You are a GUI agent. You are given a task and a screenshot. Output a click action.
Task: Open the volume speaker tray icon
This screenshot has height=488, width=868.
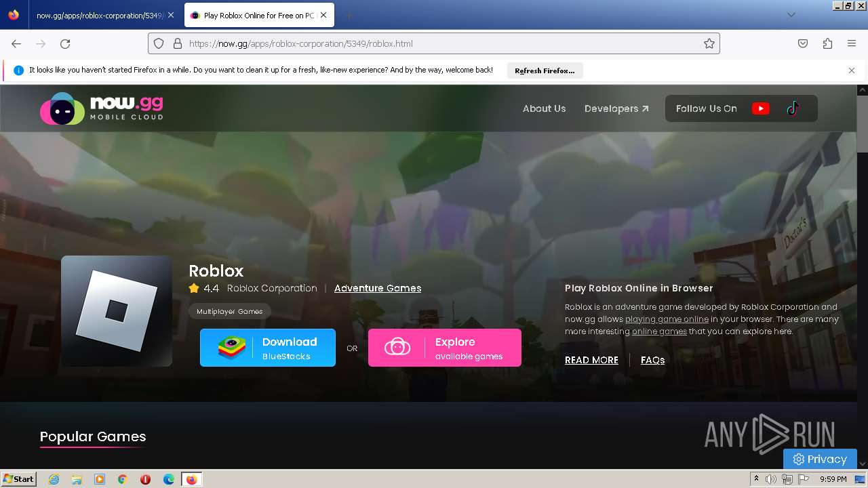point(771,479)
